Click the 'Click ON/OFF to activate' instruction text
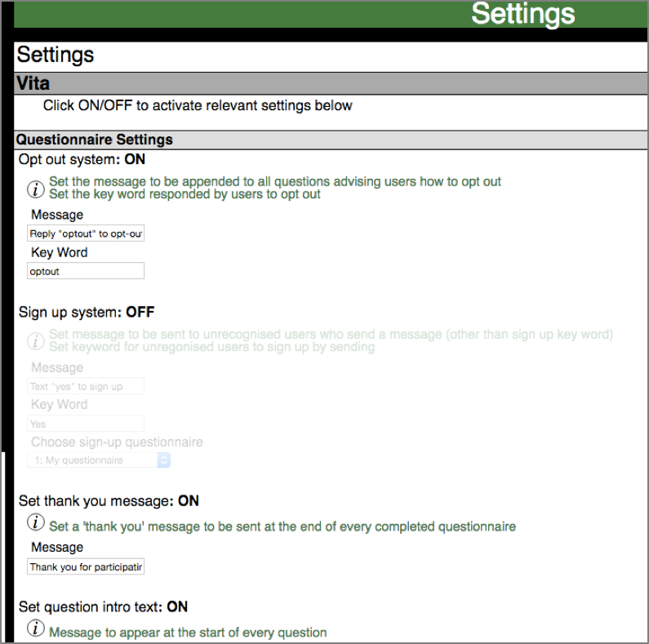649x644 pixels. pyautogui.click(x=198, y=105)
